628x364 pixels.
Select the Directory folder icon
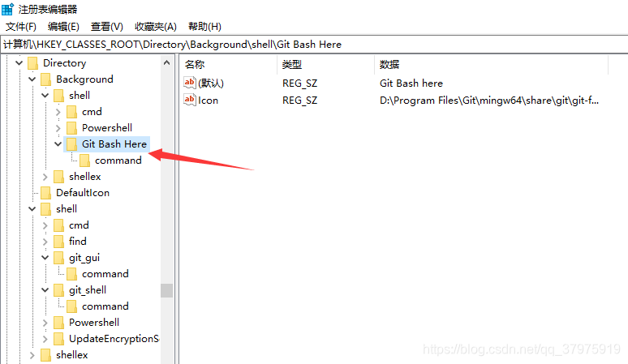tap(32, 63)
